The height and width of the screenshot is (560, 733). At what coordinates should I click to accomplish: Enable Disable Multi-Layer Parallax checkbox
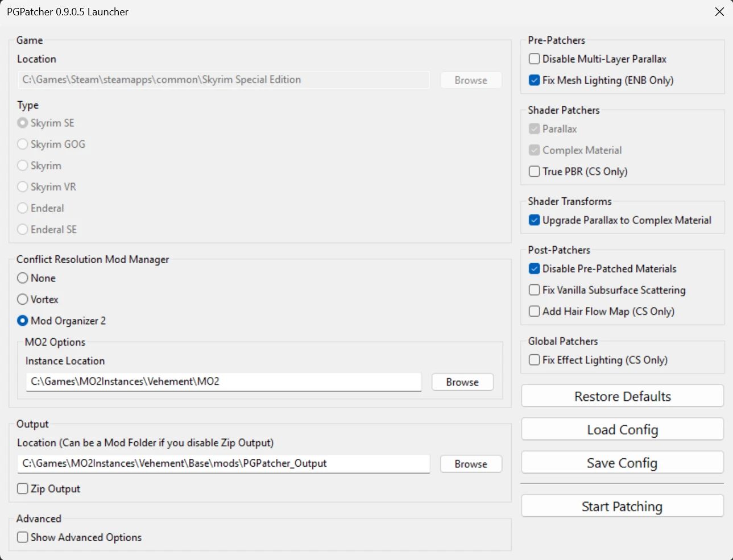pyautogui.click(x=535, y=59)
